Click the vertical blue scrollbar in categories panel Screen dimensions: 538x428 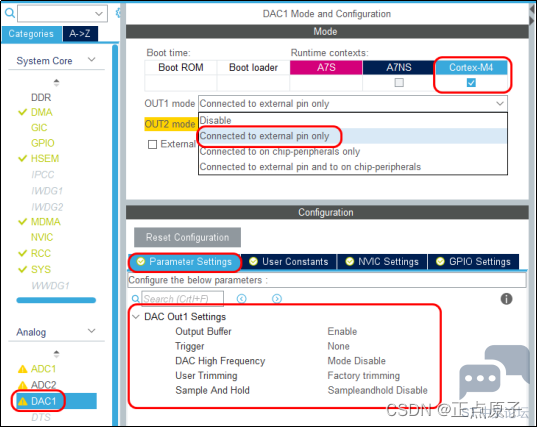(x=115, y=235)
